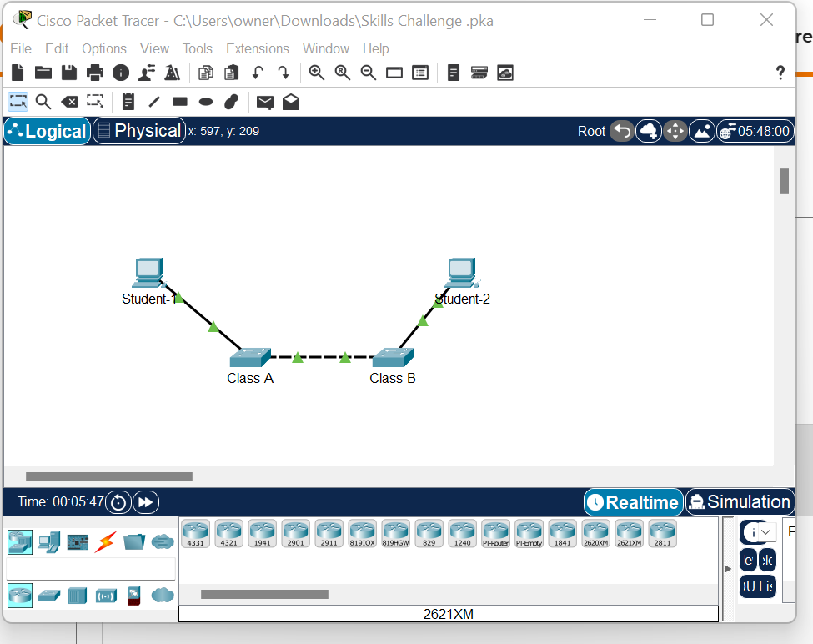
Task: Select the Draw Ellipse tool
Action: pos(206,102)
